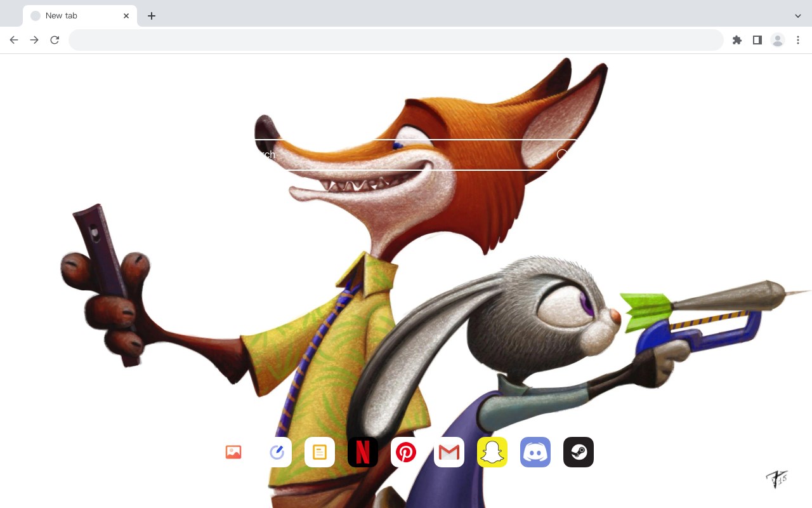Focus the browser address bar
The height and width of the screenshot is (508, 812).
point(396,40)
